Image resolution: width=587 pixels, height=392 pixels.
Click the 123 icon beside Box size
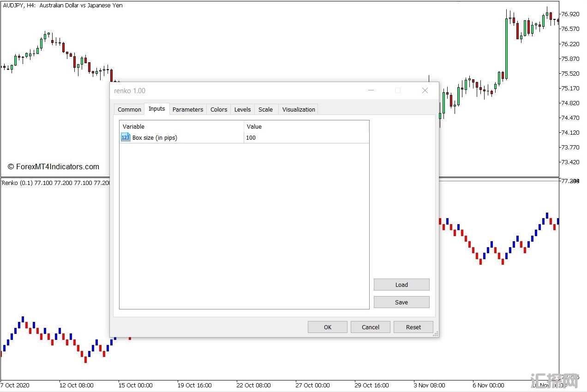point(126,137)
